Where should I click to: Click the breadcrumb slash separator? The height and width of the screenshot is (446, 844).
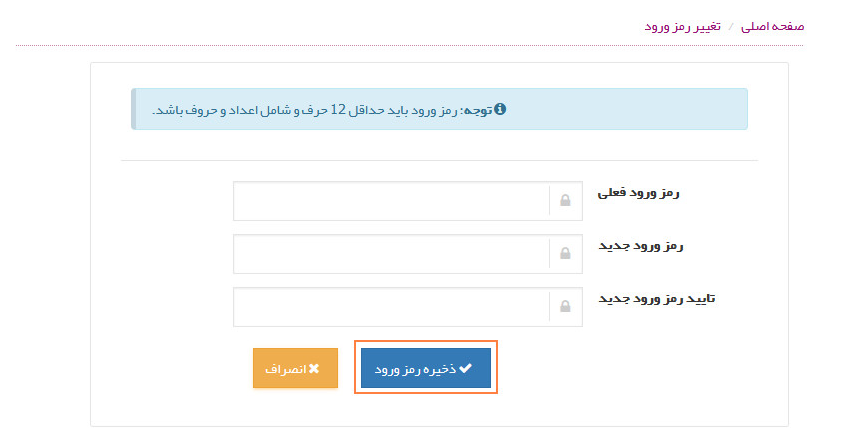pos(730,26)
